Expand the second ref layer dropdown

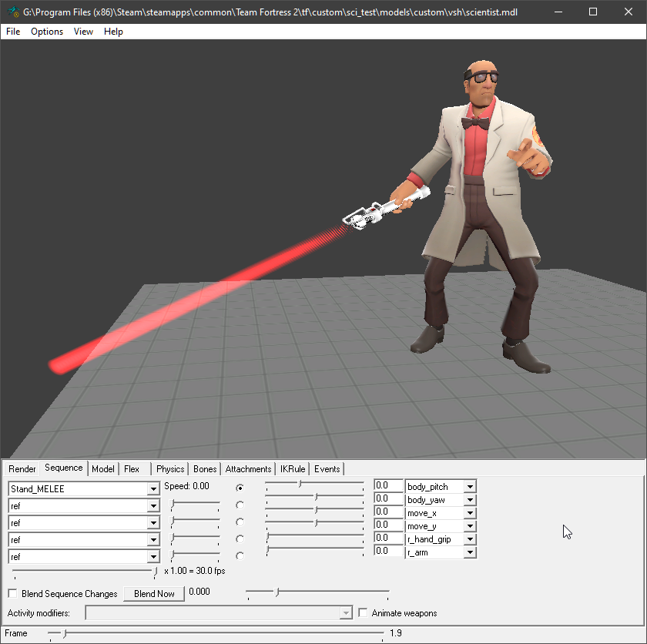coord(153,523)
